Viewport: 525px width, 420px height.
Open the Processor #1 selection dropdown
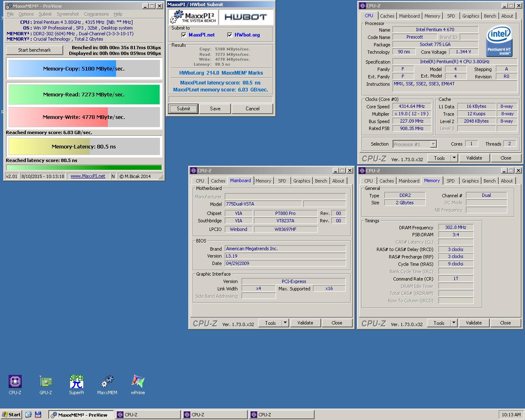point(434,144)
